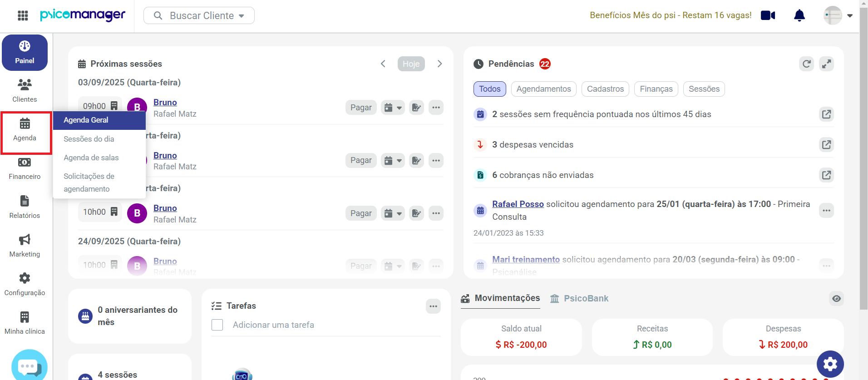Select the Sessões filter tab

704,89
